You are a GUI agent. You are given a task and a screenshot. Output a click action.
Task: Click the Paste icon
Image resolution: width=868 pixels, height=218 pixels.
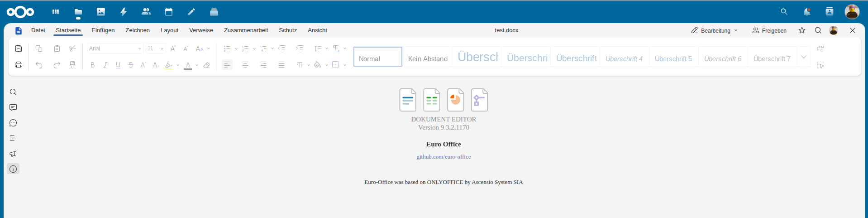57,48
